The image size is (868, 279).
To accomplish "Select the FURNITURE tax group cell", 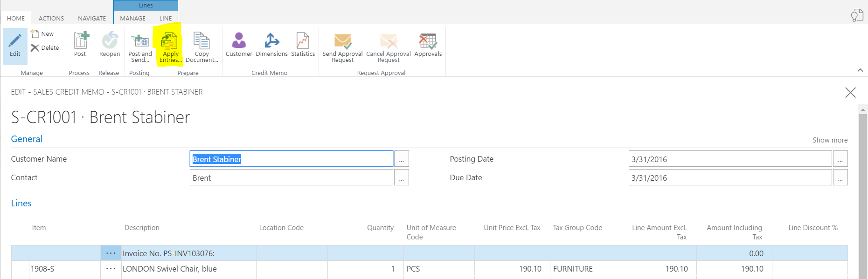I will click(x=585, y=269).
